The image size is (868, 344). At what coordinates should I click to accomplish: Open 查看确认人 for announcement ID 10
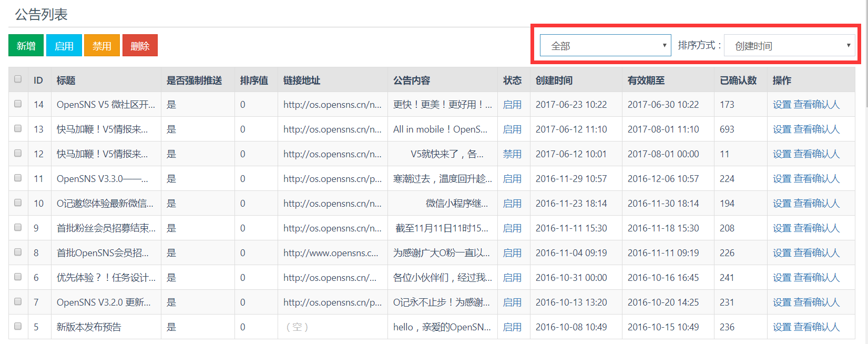click(x=816, y=204)
